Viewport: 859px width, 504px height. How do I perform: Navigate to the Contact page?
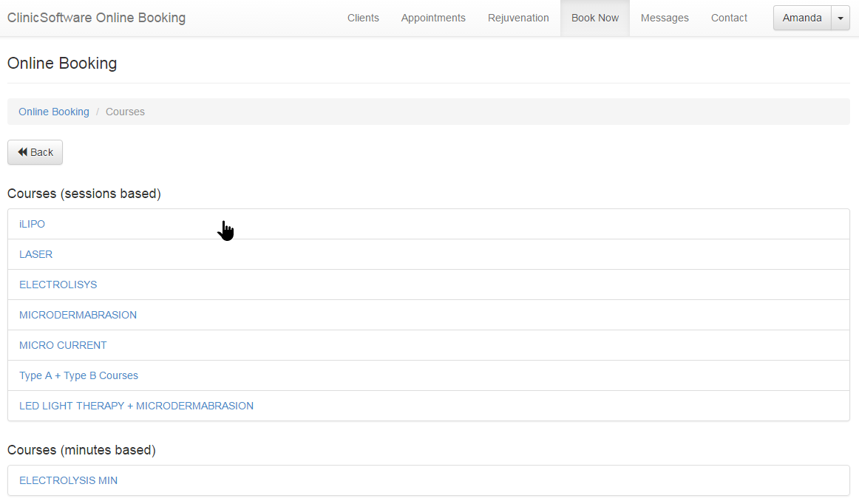pyautogui.click(x=729, y=18)
